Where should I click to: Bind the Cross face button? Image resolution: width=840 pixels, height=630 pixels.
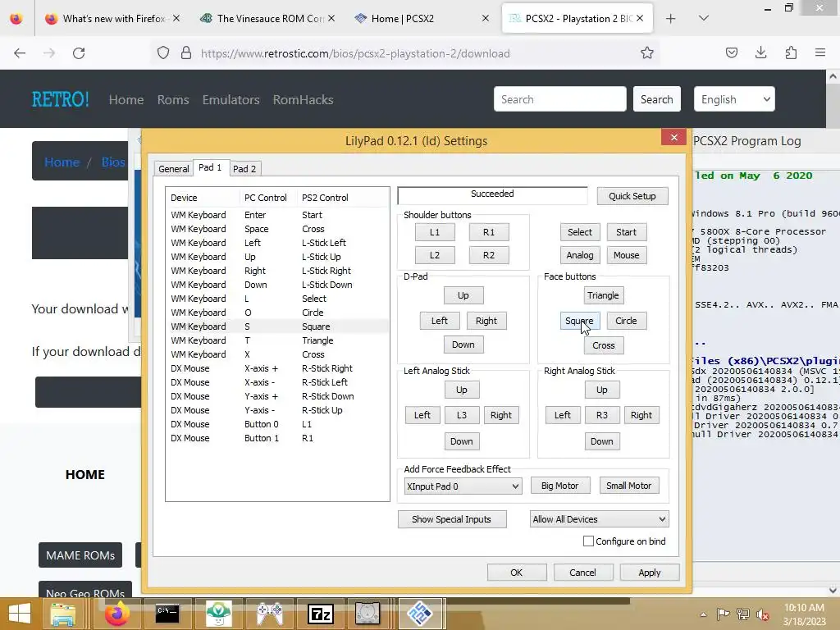(x=604, y=345)
